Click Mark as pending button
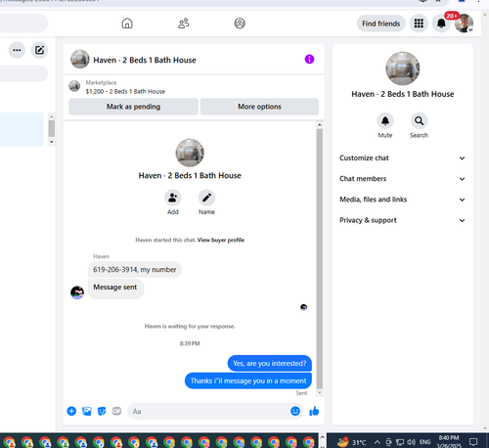Viewport: 489px width, 448px height. click(133, 107)
